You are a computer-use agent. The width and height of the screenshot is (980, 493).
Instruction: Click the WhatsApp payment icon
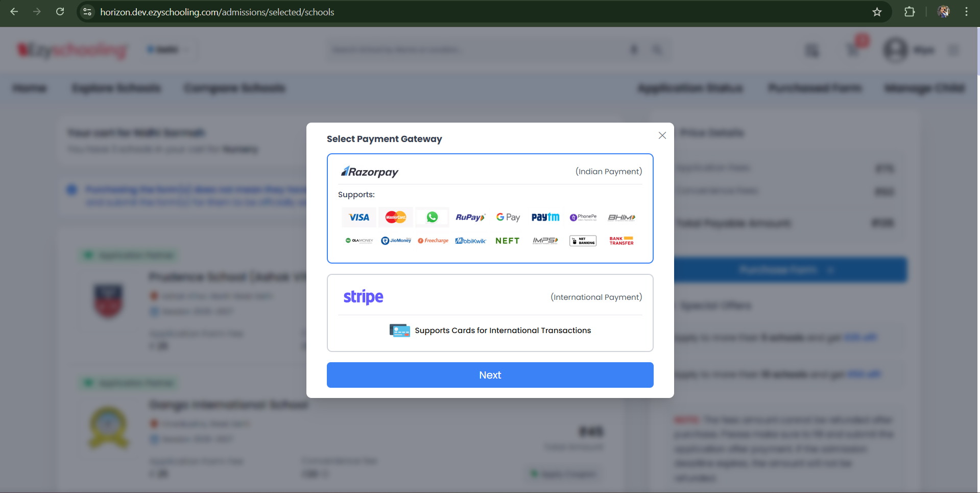pos(432,217)
